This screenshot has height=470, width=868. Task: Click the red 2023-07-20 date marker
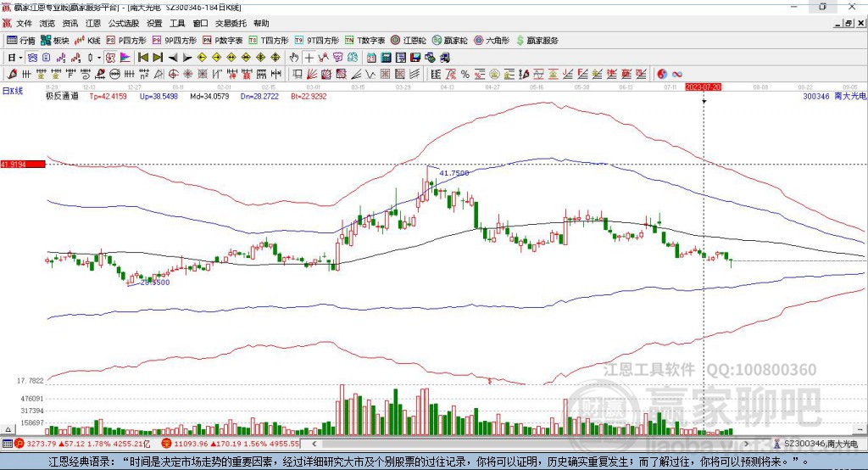coord(703,87)
